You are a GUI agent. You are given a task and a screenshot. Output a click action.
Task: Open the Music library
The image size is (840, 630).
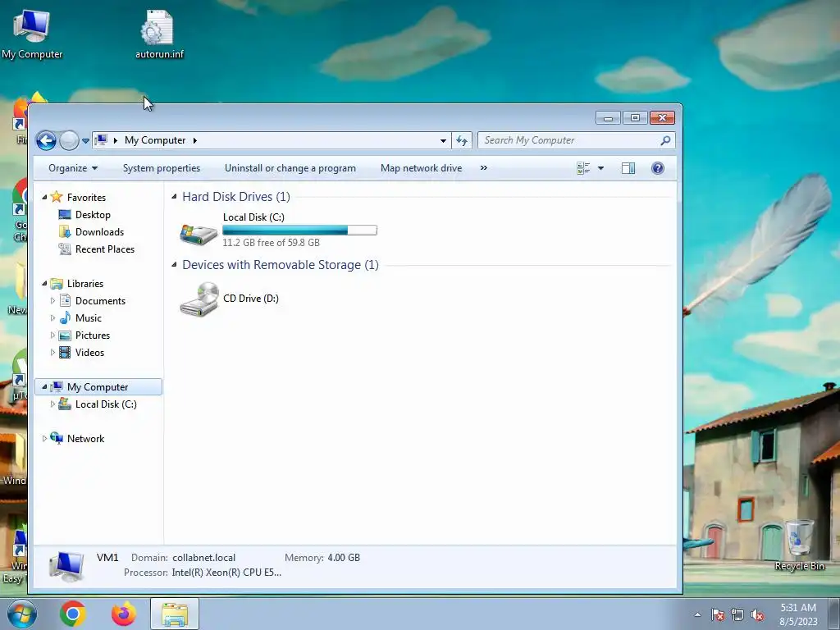tap(89, 318)
